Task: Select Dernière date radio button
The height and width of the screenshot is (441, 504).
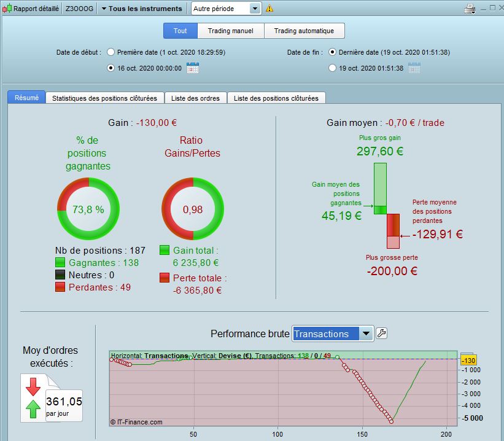Action: [x=332, y=52]
